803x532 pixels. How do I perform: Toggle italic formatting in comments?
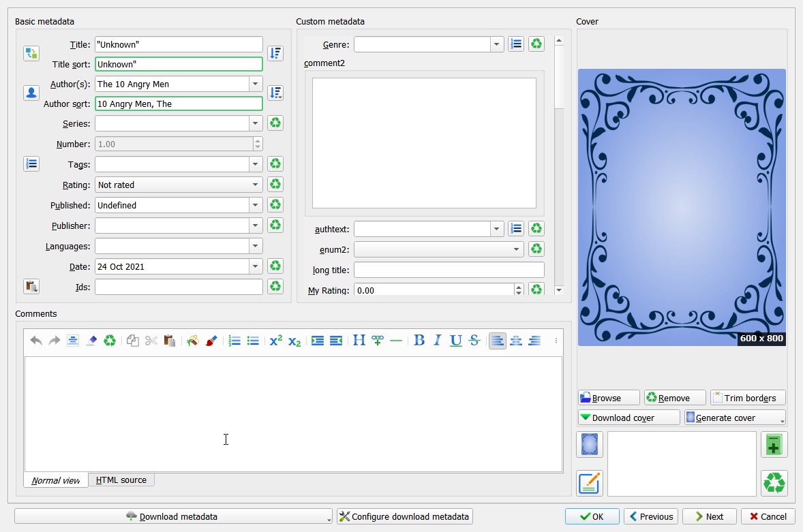438,341
